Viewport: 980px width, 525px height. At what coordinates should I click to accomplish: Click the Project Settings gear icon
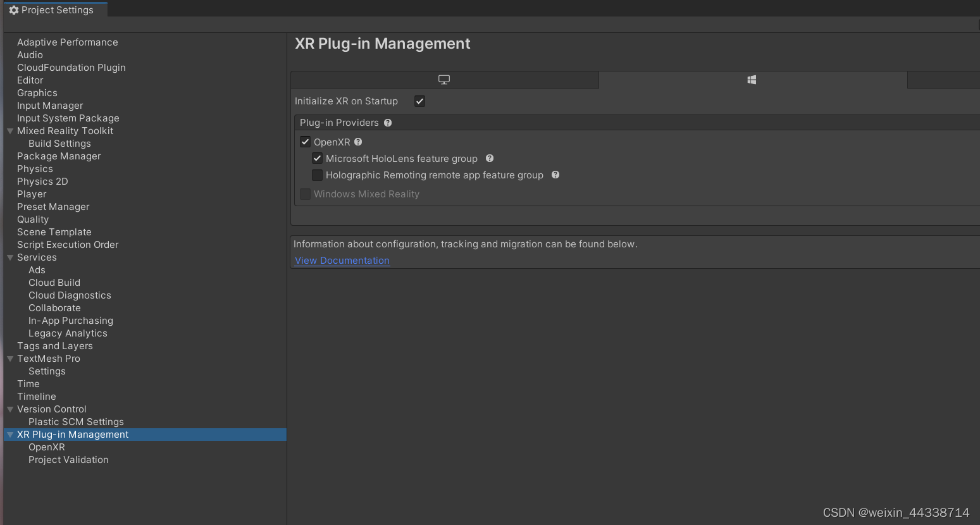click(x=13, y=10)
